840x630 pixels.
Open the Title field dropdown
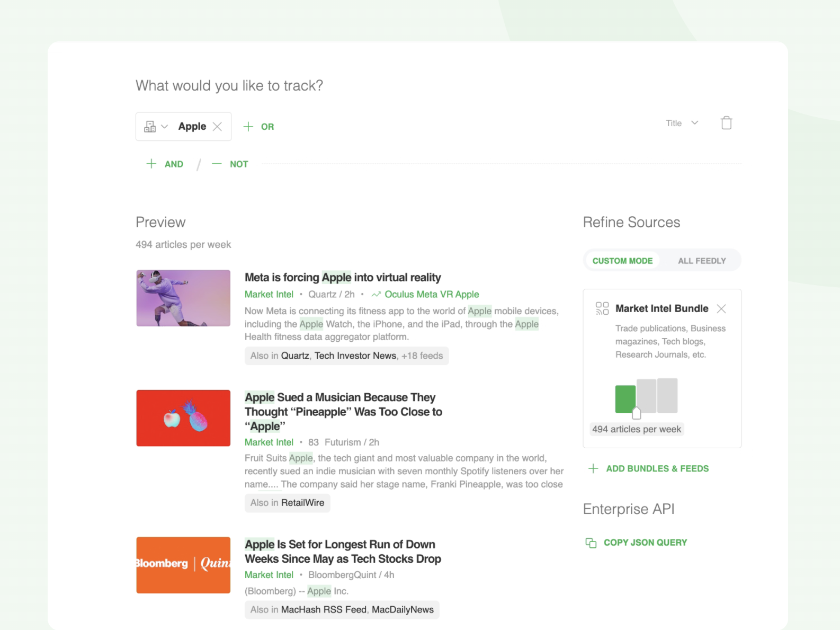[x=682, y=123]
